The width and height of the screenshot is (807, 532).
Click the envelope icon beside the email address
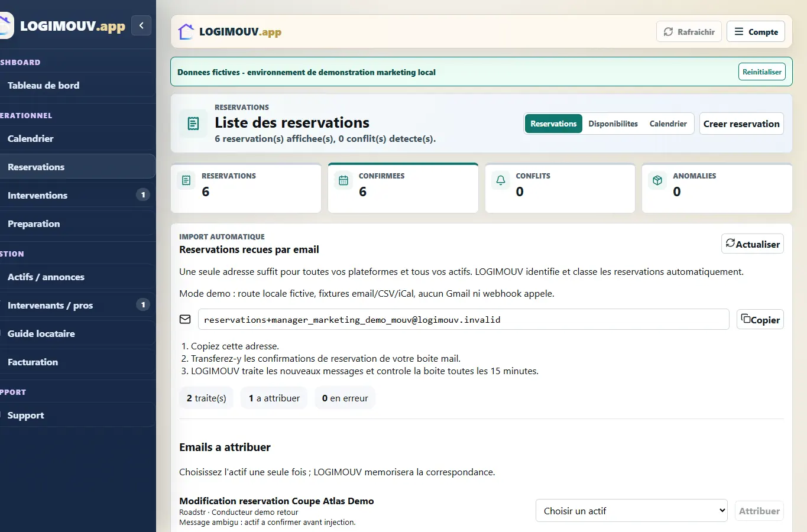(x=185, y=319)
